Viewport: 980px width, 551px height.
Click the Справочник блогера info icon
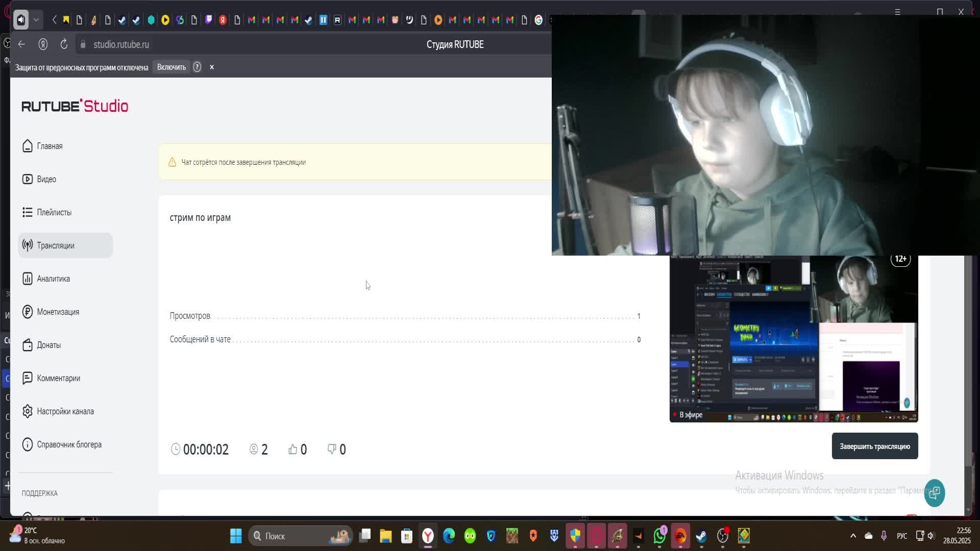tap(28, 444)
